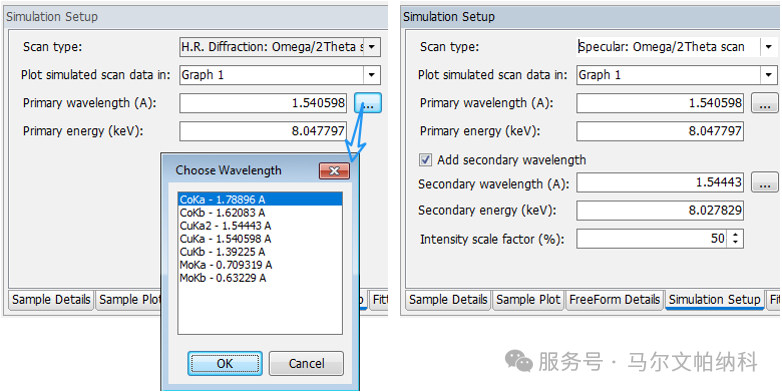Open wavelength chooser in left panel

[x=368, y=103]
